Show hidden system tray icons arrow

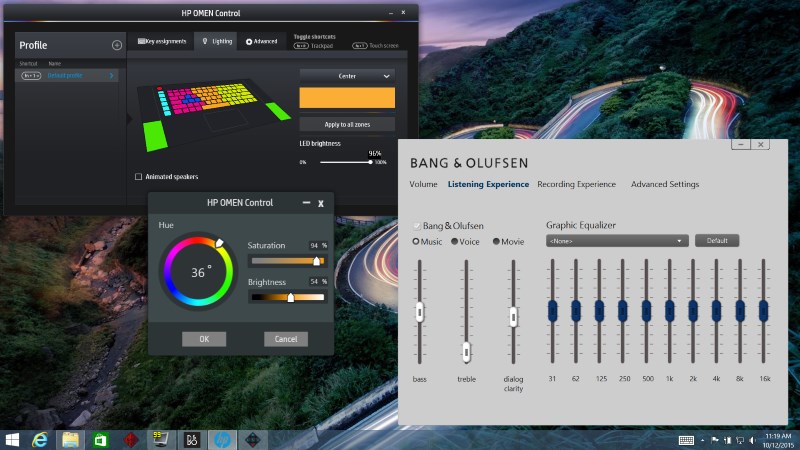click(703, 440)
